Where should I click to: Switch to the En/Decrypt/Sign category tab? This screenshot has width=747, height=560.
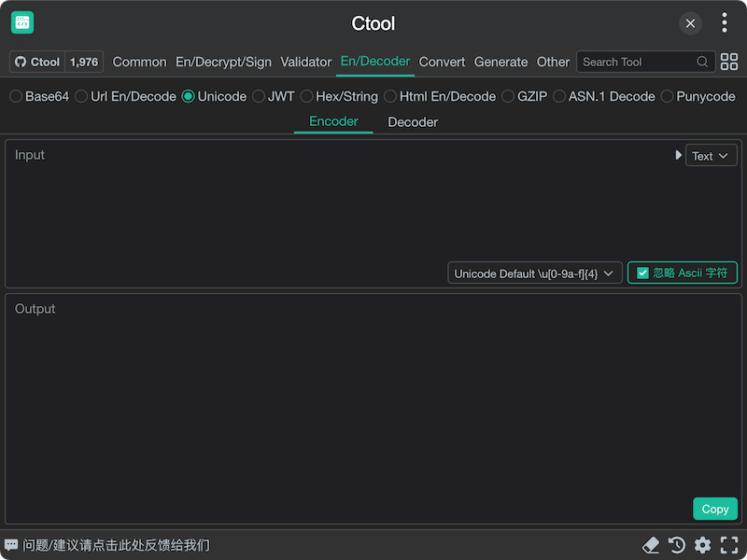pyautogui.click(x=223, y=62)
